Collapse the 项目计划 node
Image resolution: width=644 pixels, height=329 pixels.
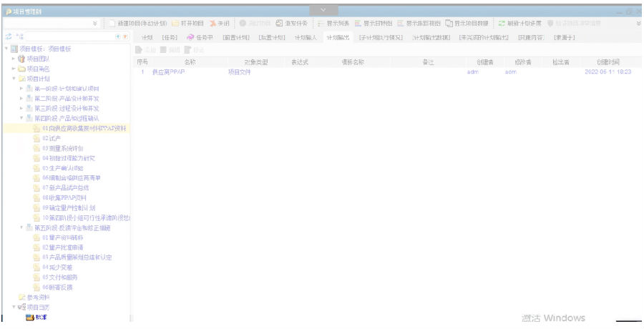click(14, 79)
